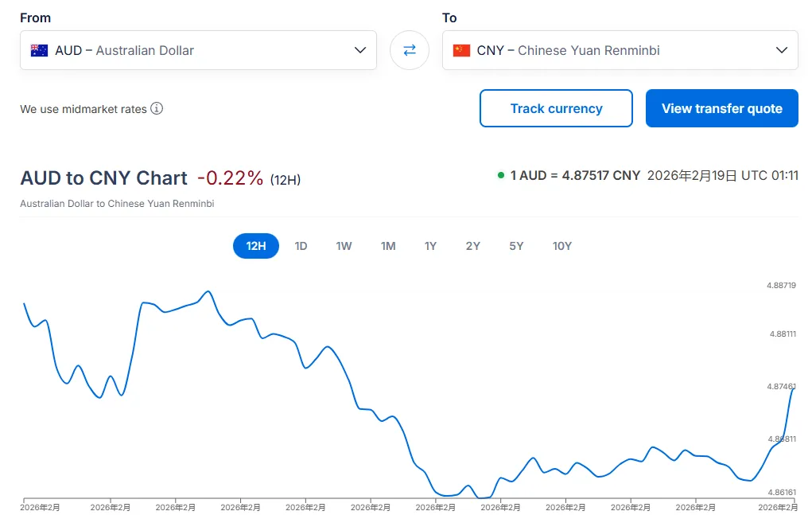Show the 1M chart range
This screenshot has height=515, width=812.
coord(388,246)
